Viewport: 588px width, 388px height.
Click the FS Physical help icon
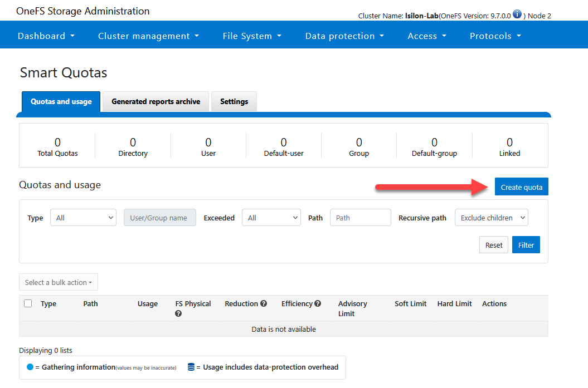178,313
